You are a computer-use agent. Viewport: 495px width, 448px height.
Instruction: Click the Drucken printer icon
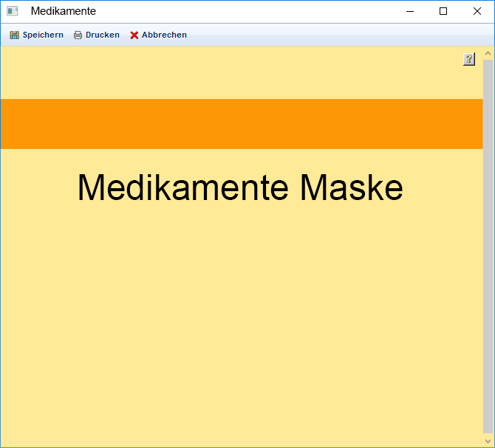pos(78,35)
